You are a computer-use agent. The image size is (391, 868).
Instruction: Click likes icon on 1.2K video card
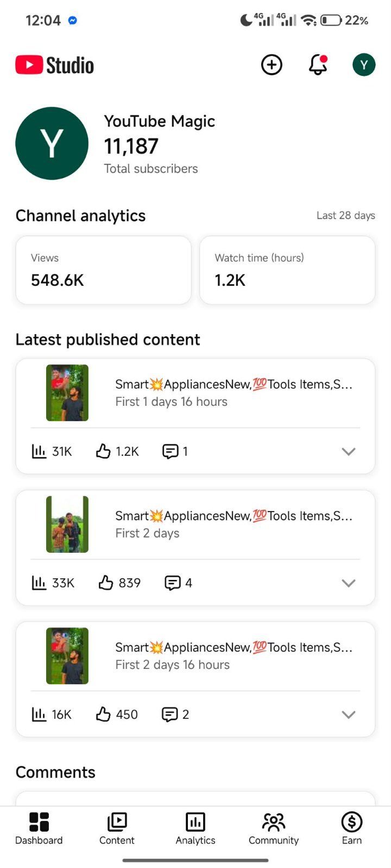103,451
